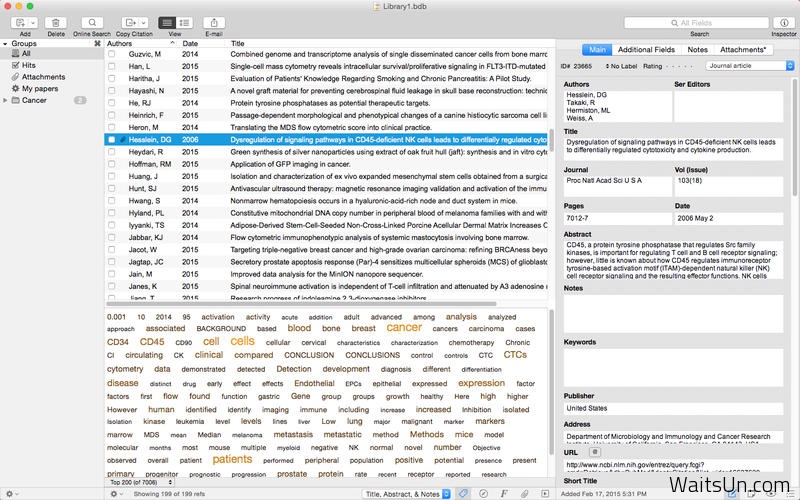Viewport: 800px width, 500px height.
Task: Collapse the Groups disclosure triangle
Action: click(x=5, y=44)
